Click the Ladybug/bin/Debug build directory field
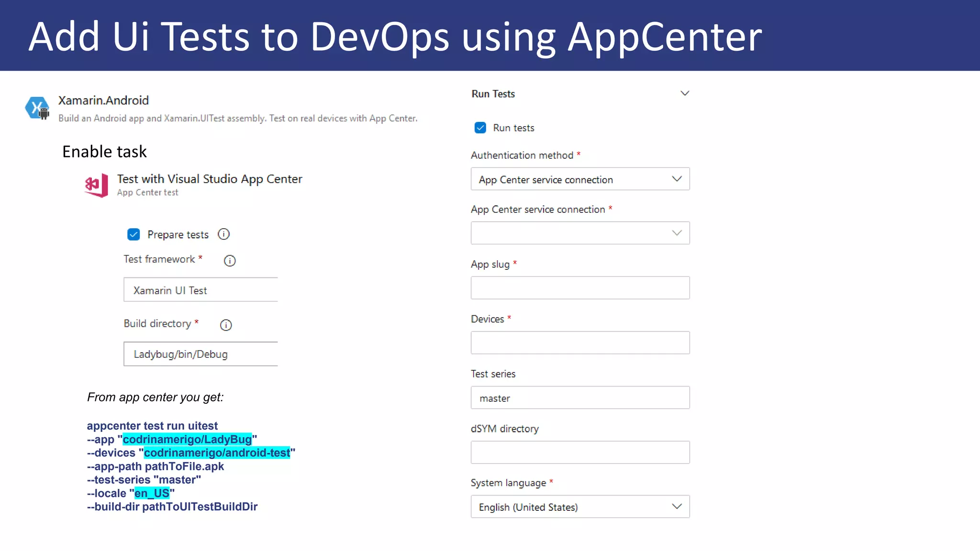This screenshot has width=980, height=551. point(200,354)
